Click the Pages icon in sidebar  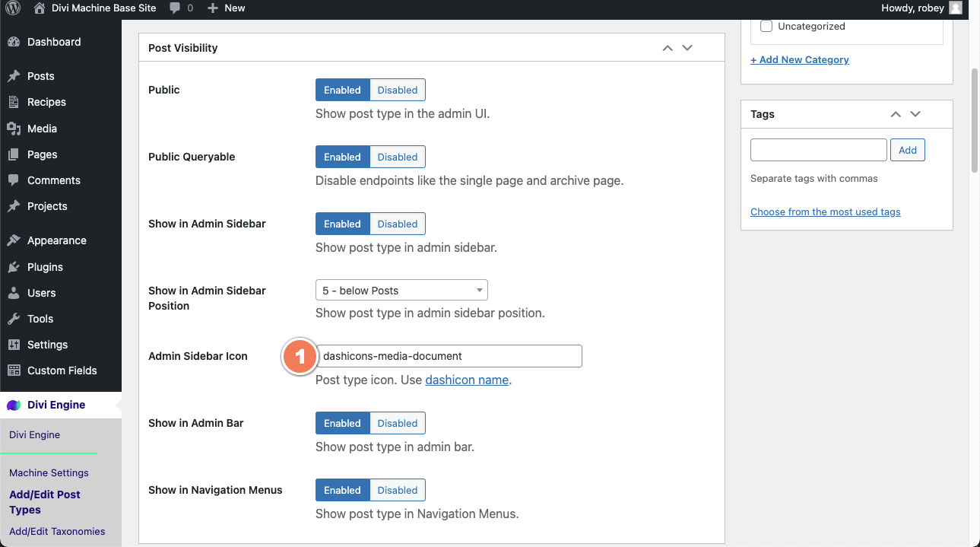point(14,154)
